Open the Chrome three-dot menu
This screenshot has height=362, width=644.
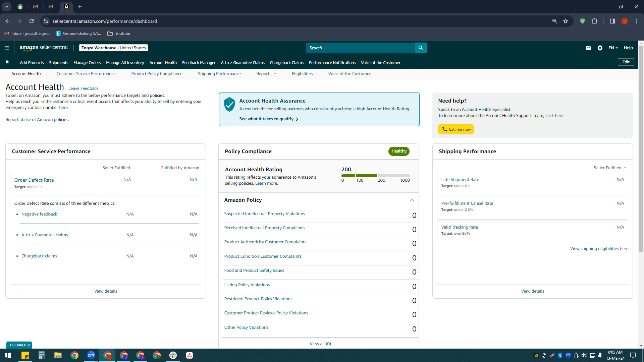click(636, 21)
